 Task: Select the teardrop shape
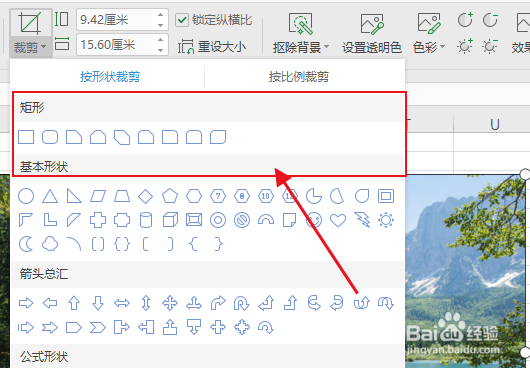tap(362, 196)
